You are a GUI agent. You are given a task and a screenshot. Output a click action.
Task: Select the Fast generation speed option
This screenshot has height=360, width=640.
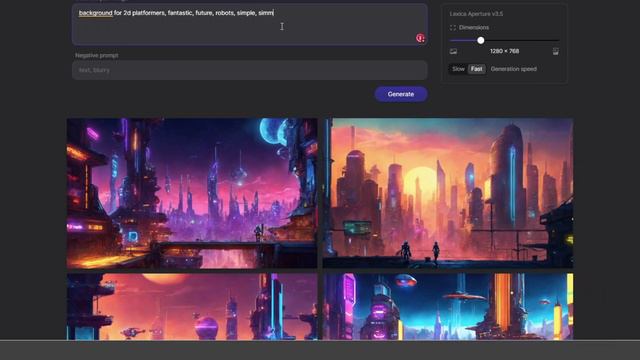click(x=476, y=69)
